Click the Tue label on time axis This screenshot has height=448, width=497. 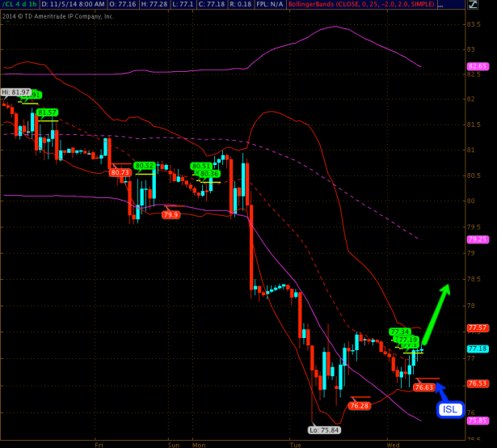point(296,445)
